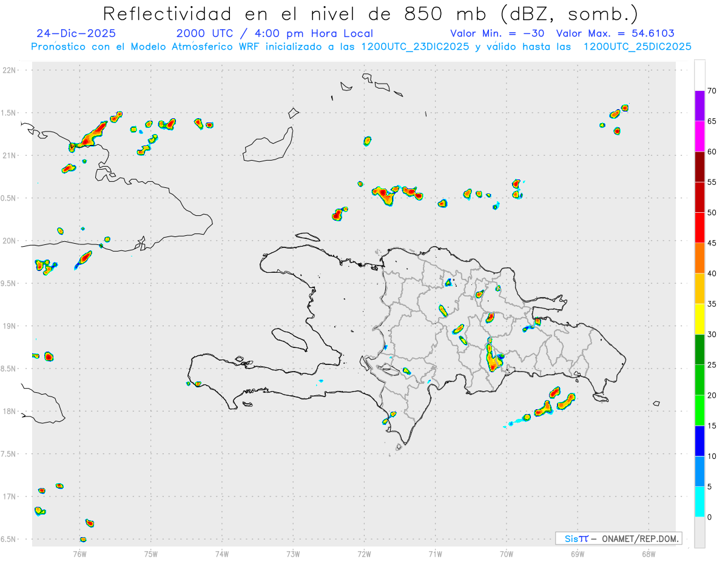Click the '30' colorbar scale value
The height and width of the screenshot is (562, 728).
(x=712, y=335)
